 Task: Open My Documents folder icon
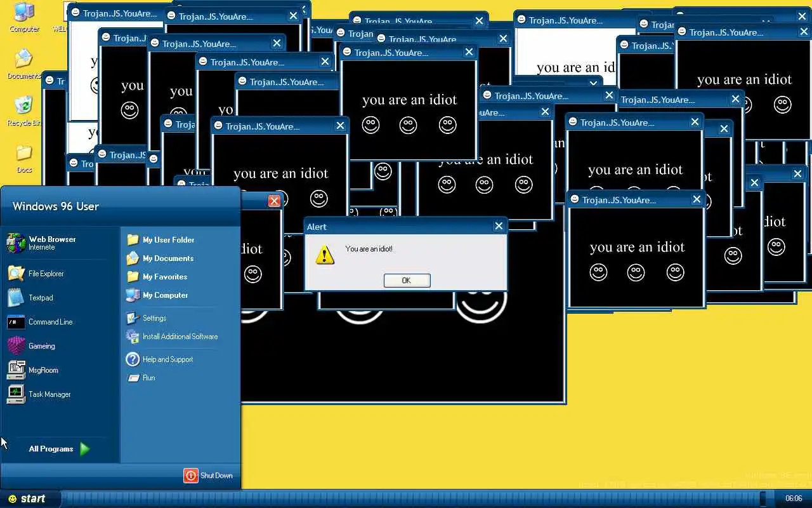pos(133,258)
